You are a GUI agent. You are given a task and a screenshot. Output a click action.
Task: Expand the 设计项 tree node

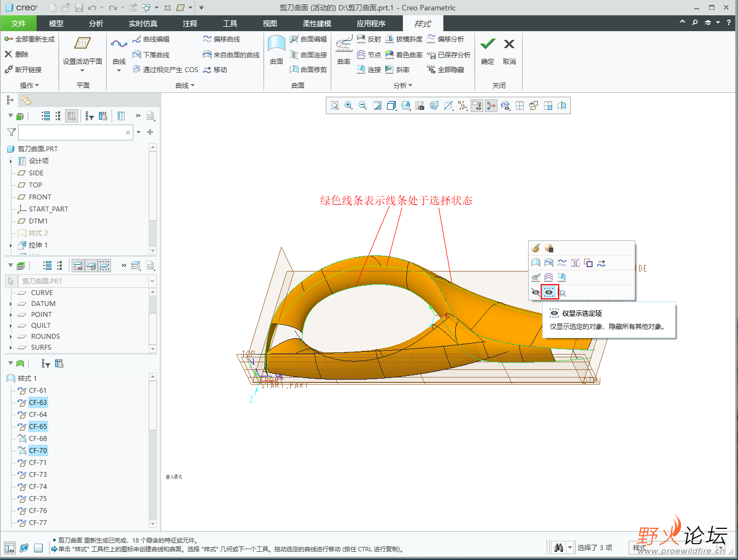pyautogui.click(x=11, y=161)
